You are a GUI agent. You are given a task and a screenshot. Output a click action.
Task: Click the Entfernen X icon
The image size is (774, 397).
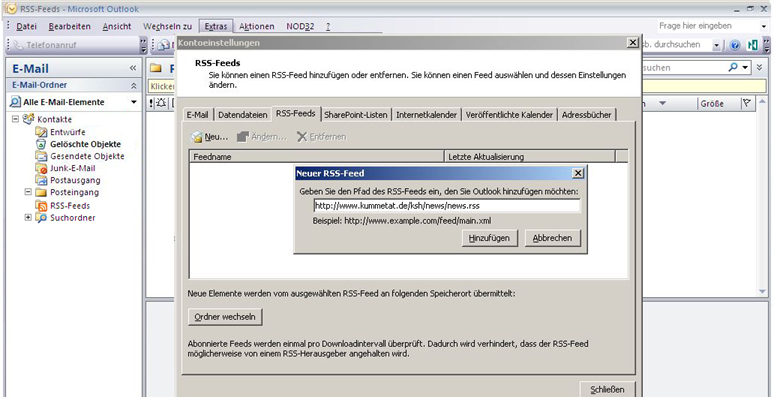coord(302,137)
